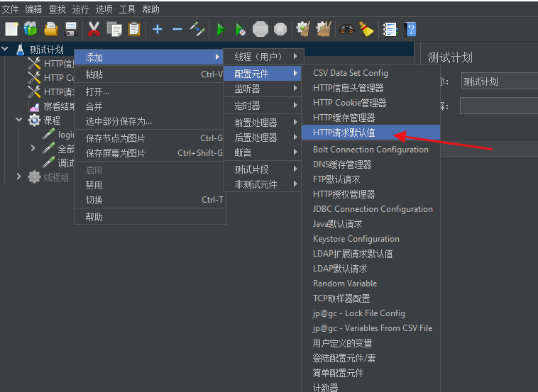Screen dimensions: 538x392
Task: Select 切换 in the context menu
Action: click(150, 200)
